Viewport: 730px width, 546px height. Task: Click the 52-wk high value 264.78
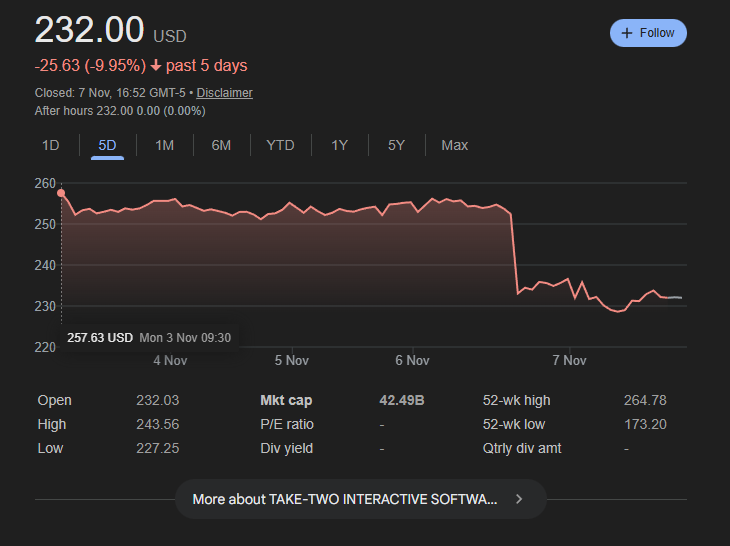(644, 400)
